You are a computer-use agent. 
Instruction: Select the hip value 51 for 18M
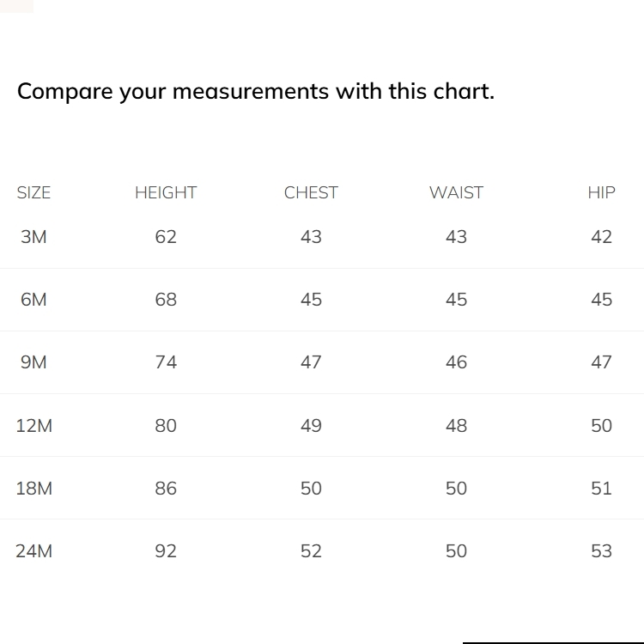click(x=601, y=489)
